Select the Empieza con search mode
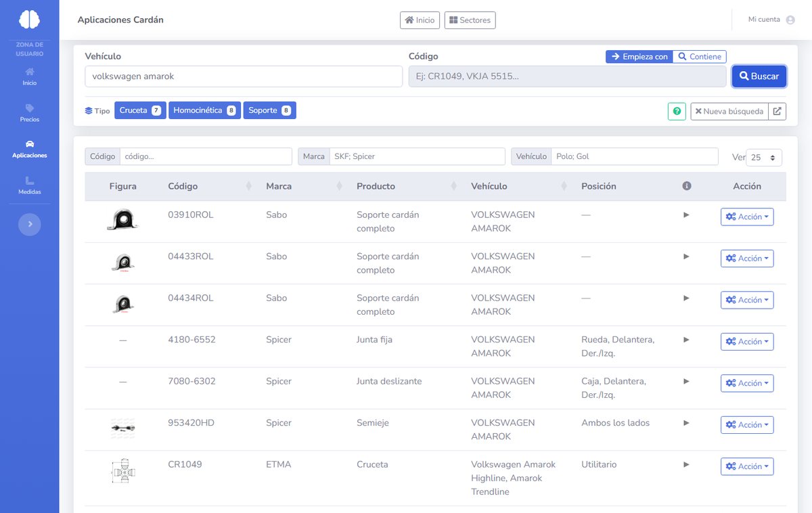The image size is (812, 513). [639, 57]
